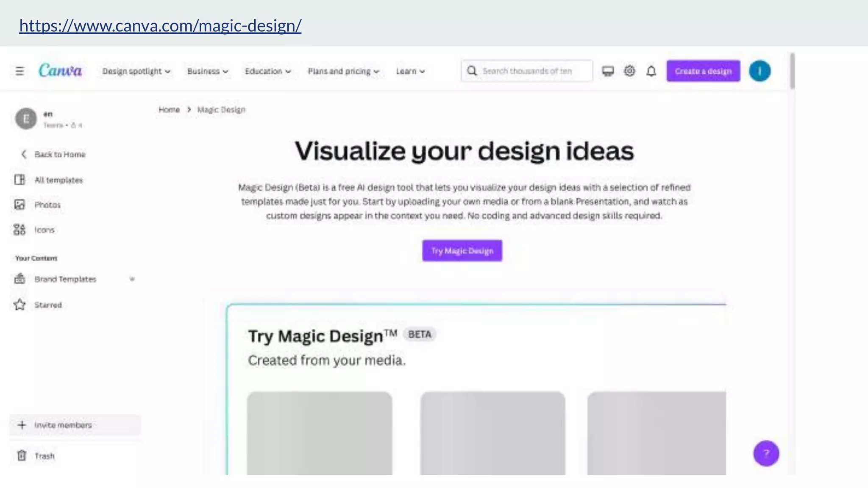Click the purple help question button
The width and height of the screenshot is (868, 488).
(x=766, y=454)
